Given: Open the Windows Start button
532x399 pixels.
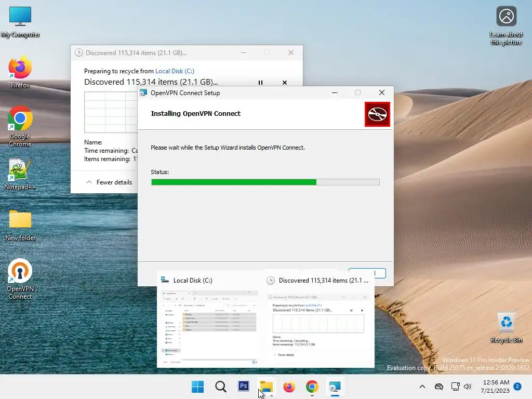Looking at the screenshot, I should 197,387.
